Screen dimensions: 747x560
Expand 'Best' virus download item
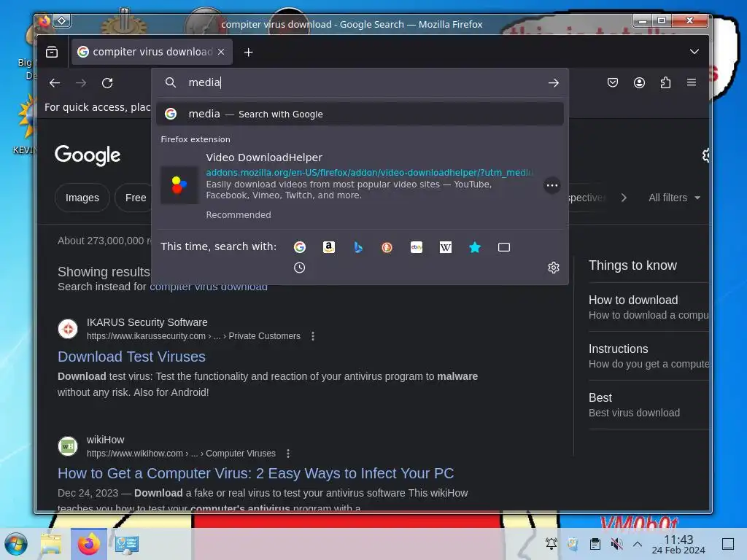[x=649, y=405]
